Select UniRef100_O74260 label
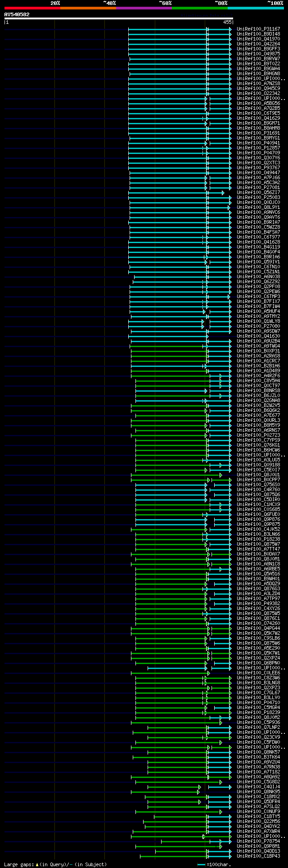This screenshot has width=288, height=868. pyautogui.click(x=258, y=623)
